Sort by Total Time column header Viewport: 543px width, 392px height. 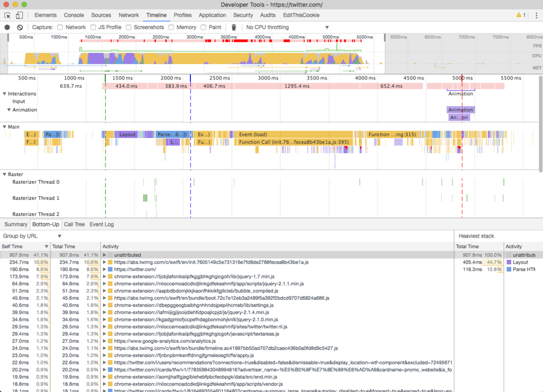(x=75, y=247)
